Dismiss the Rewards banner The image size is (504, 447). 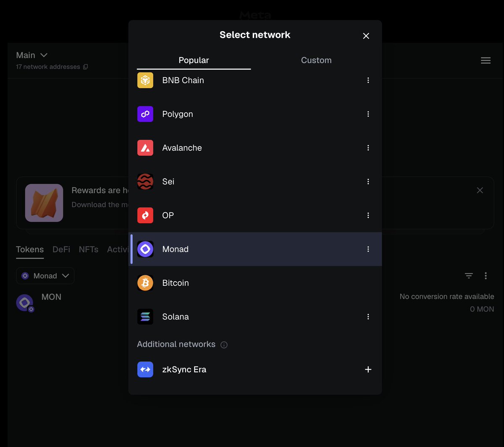[480, 191]
